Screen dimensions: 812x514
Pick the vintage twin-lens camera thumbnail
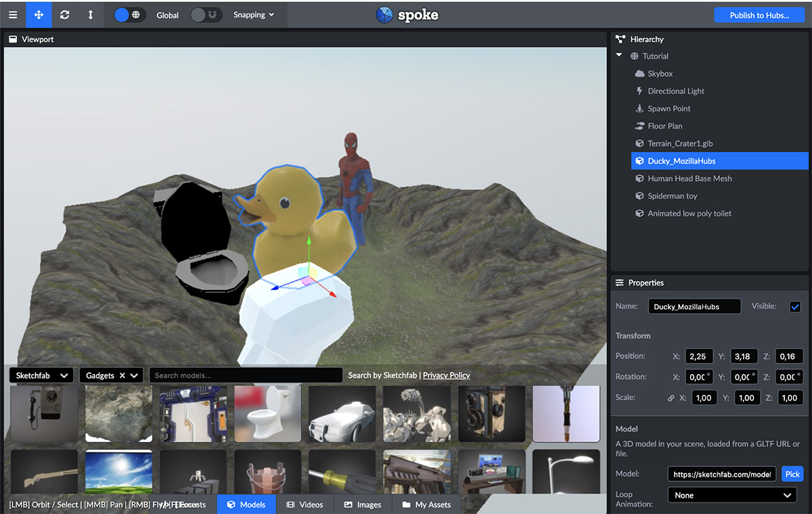491,414
